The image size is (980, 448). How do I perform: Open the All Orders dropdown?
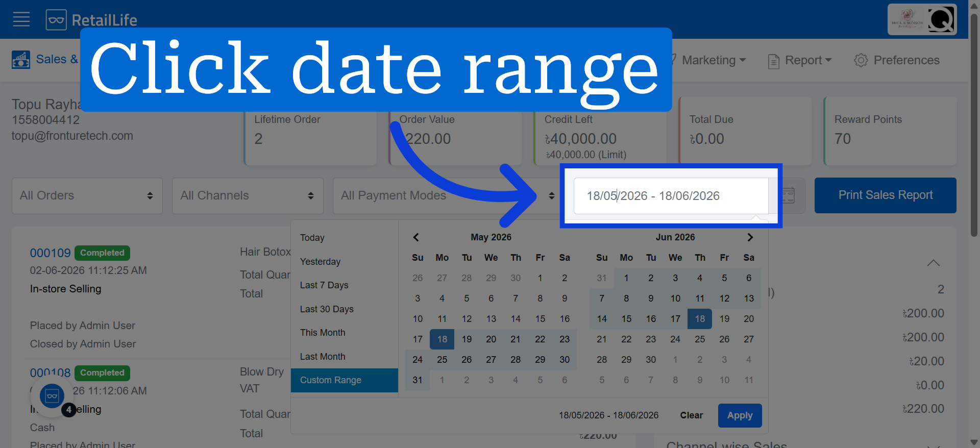pos(87,196)
